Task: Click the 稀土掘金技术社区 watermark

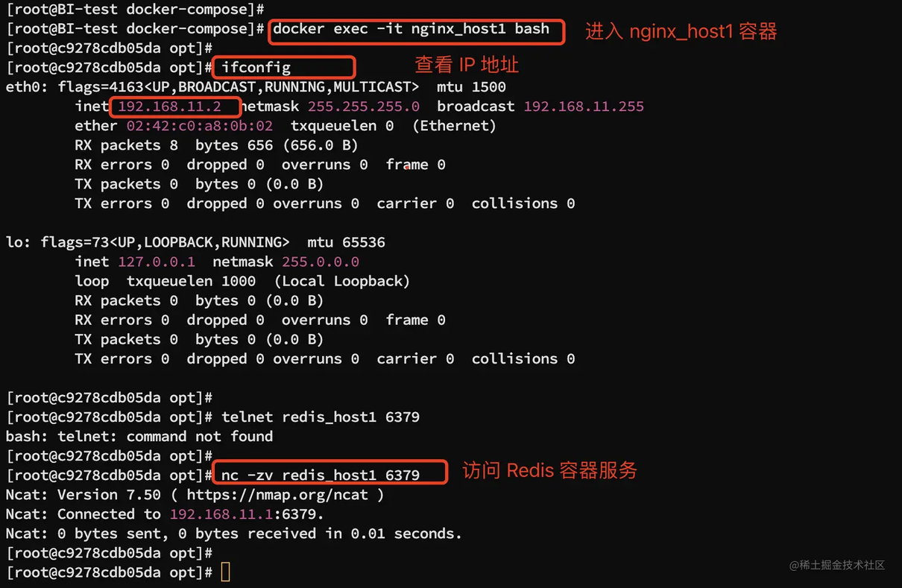Action: point(837,565)
